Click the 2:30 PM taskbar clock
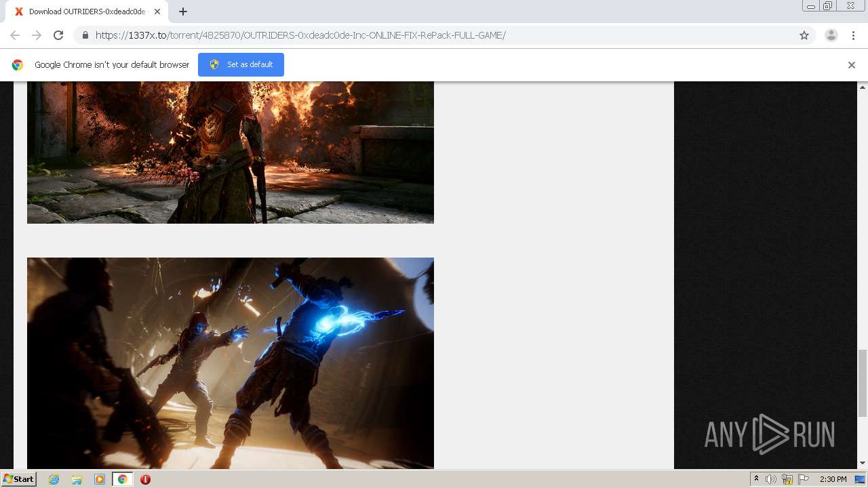The image size is (868, 488). (833, 479)
